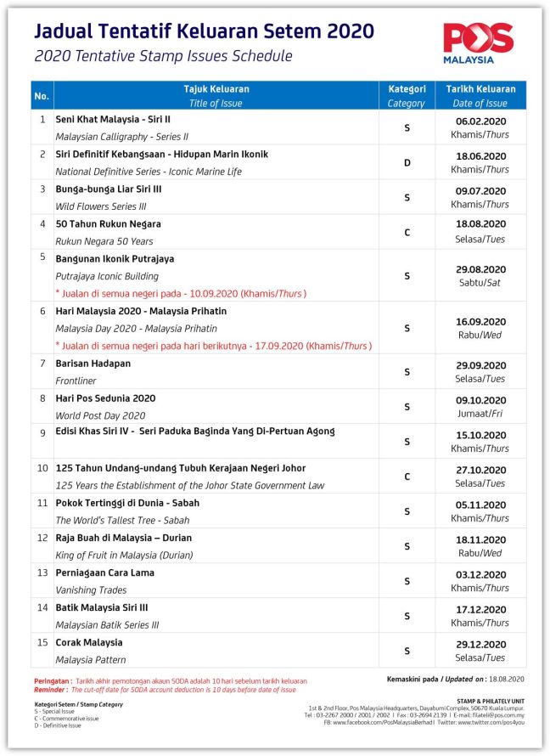Select the Kategori column header

406,89
